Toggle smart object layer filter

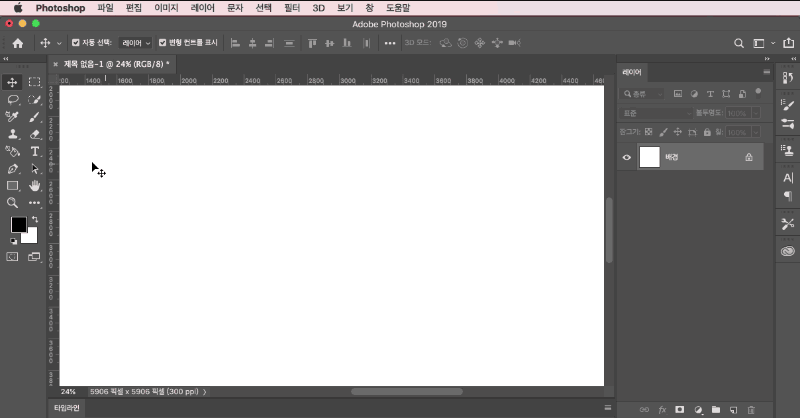coord(742,94)
